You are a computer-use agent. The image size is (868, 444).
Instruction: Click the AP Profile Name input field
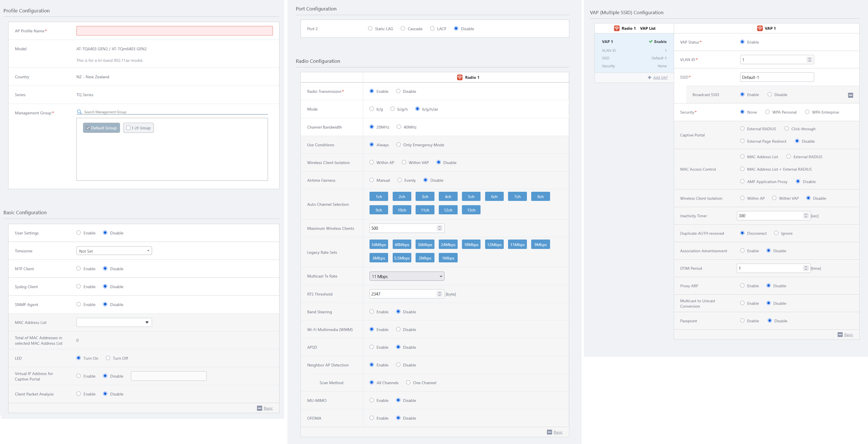point(174,31)
